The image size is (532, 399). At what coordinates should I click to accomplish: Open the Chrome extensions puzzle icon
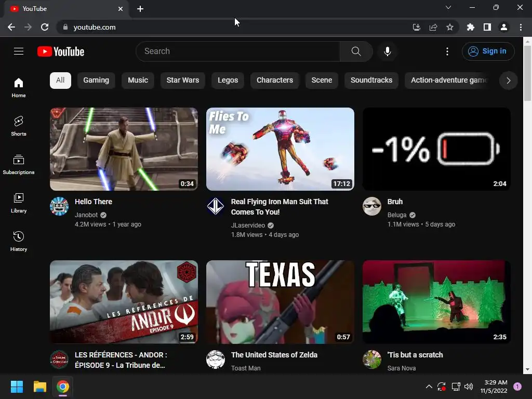coord(470,27)
